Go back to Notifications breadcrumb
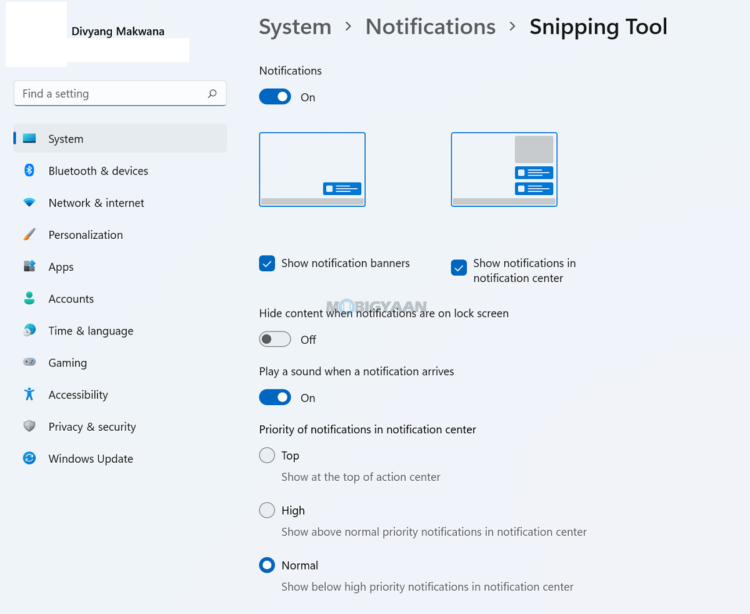Image resolution: width=750 pixels, height=614 pixels. tap(430, 27)
